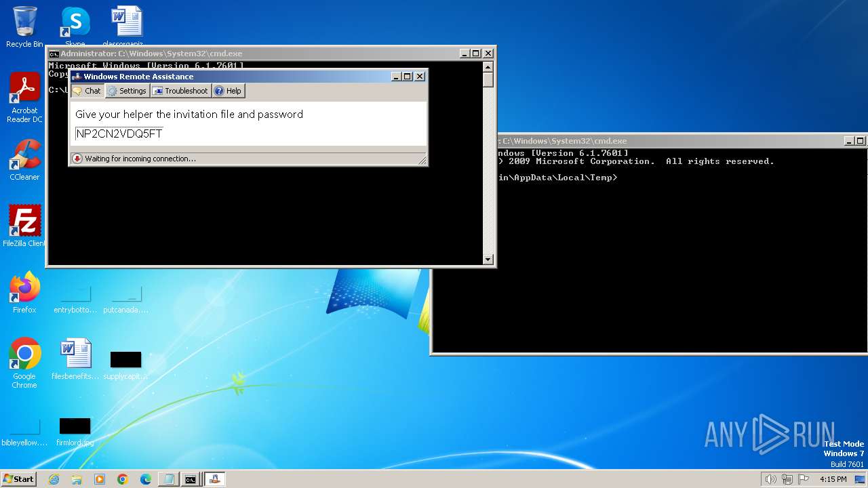The width and height of the screenshot is (868, 488).
Task: Open the Recycle Bin desktop icon
Action: [24, 27]
